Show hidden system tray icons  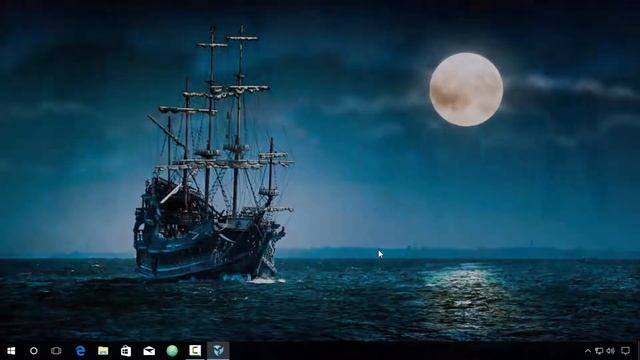coord(588,351)
